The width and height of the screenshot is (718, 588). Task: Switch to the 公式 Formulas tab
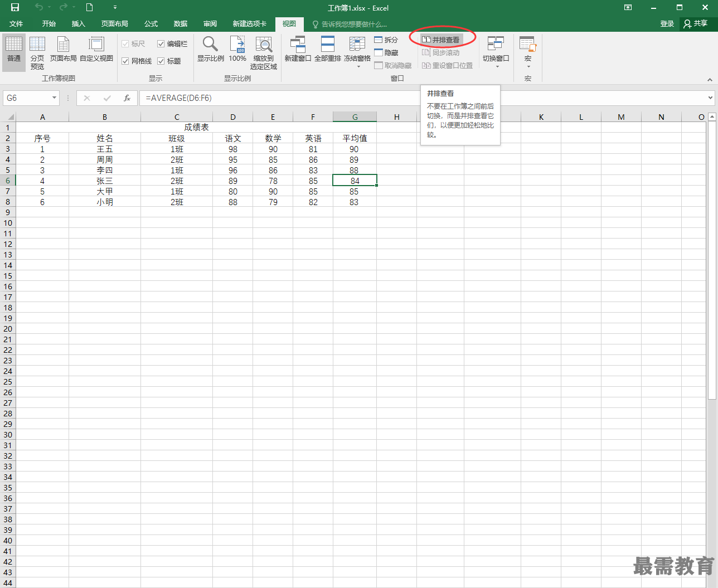[151, 24]
